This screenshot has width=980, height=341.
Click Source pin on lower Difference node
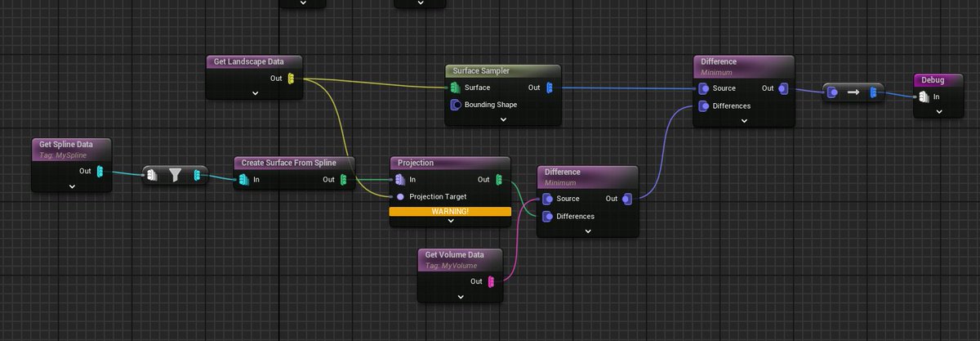pos(547,199)
